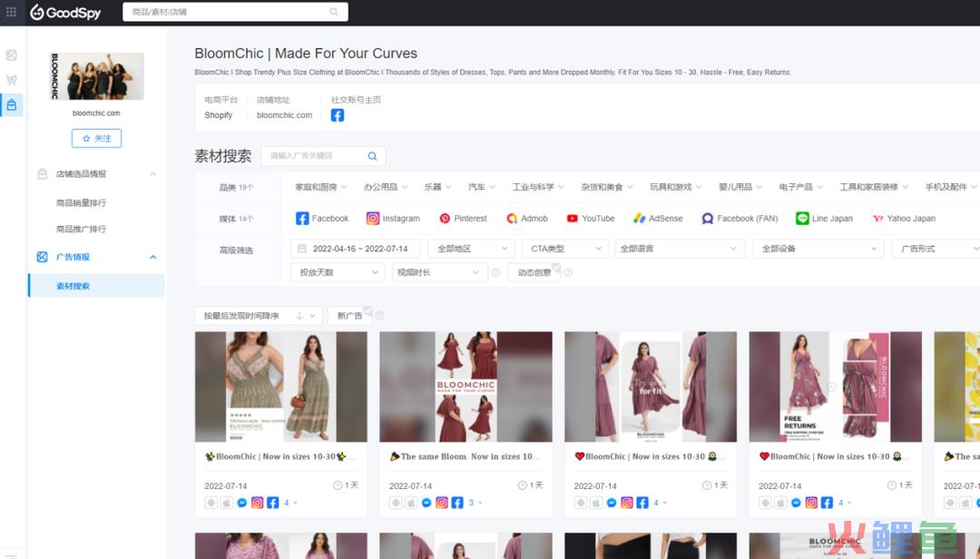Open the 按最后发现时间降序 sort dropdown
Screen dimensions: 980x559
pos(259,316)
